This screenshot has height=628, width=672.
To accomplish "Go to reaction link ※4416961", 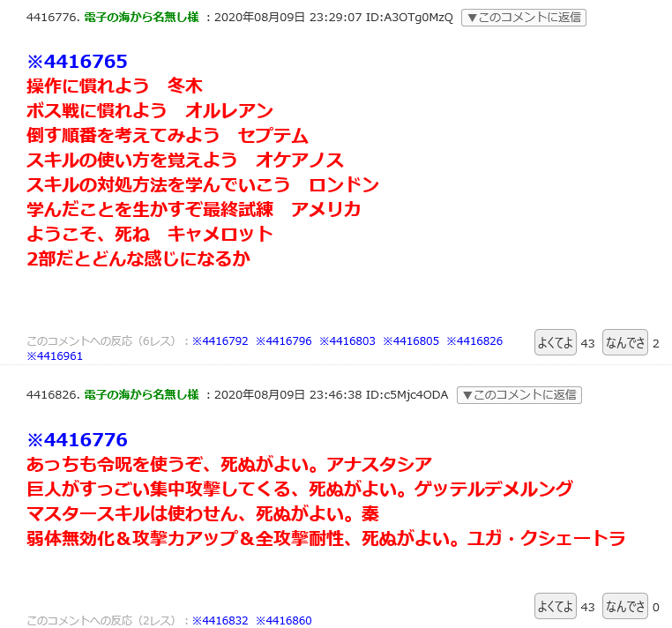I will coord(55,356).
